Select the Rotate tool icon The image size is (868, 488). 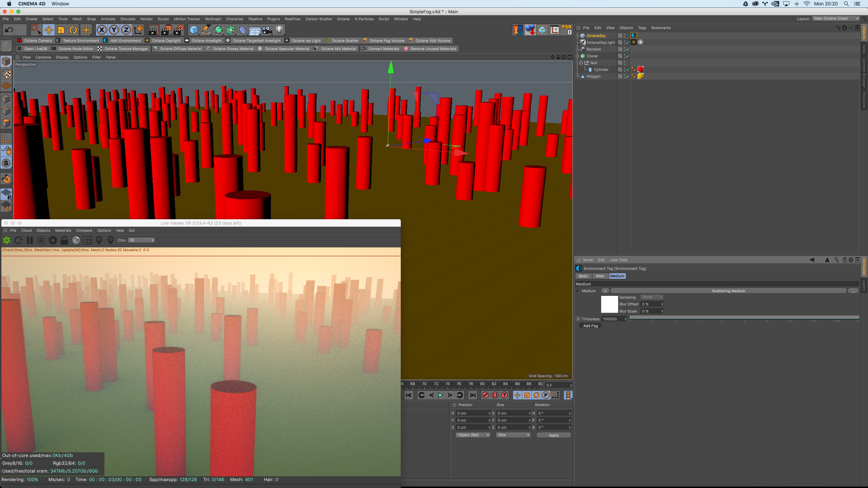pyautogui.click(x=73, y=30)
